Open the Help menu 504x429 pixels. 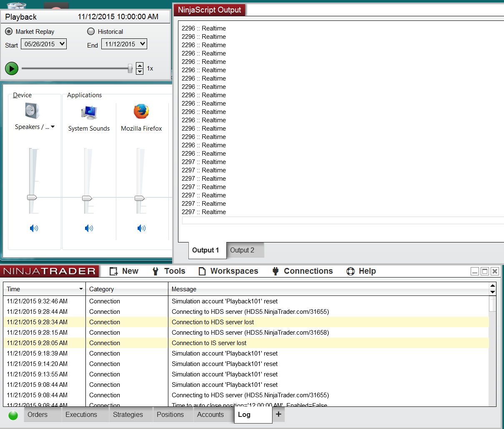click(x=367, y=271)
